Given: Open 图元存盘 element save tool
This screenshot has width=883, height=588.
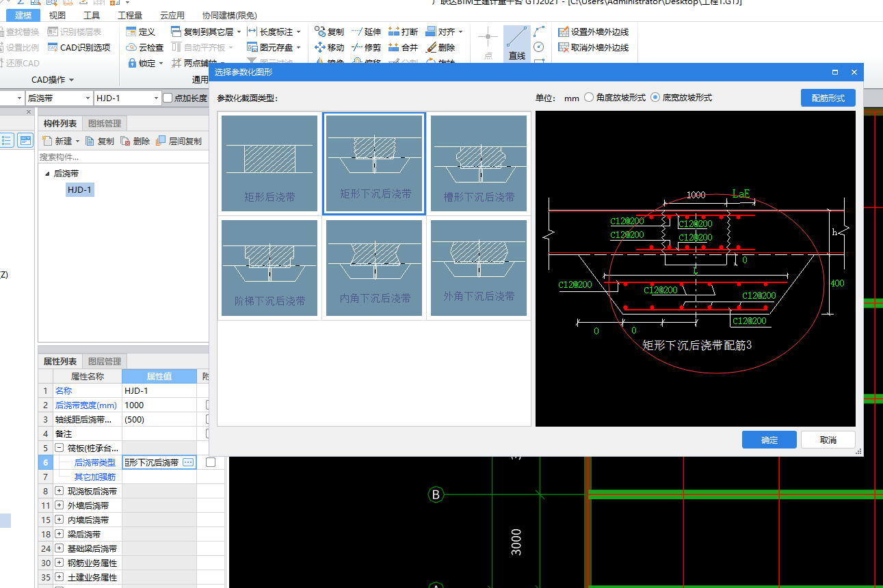Looking at the screenshot, I should pyautogui.click(x=273, y=47).
